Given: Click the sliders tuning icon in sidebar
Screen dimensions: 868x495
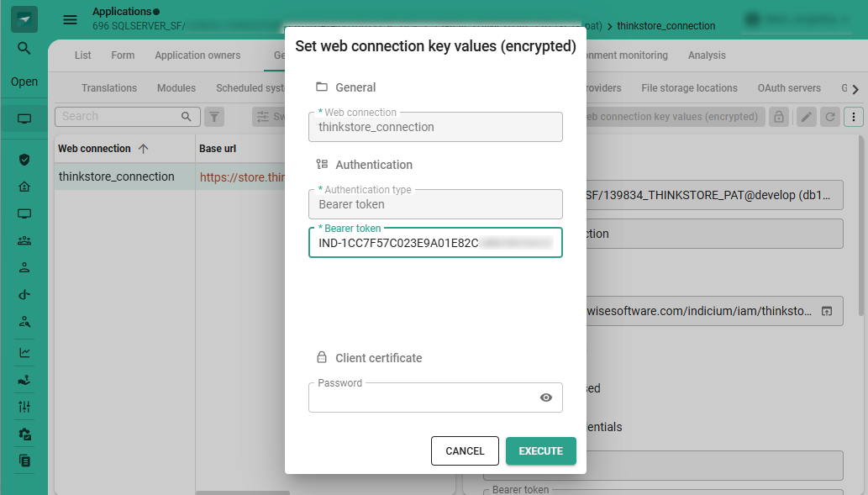Looking at the screenshot, I should 24,407.
